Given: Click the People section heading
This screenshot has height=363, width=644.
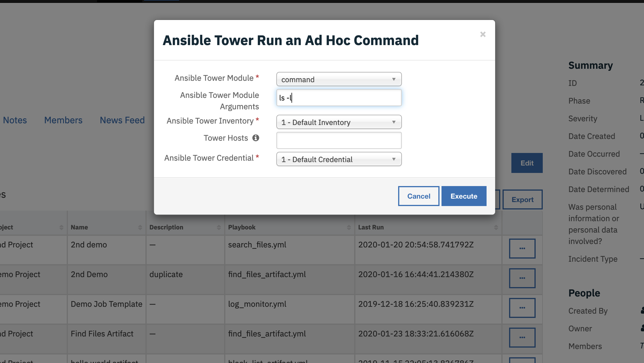Looking at the screenshot, I should pos(584,293).
